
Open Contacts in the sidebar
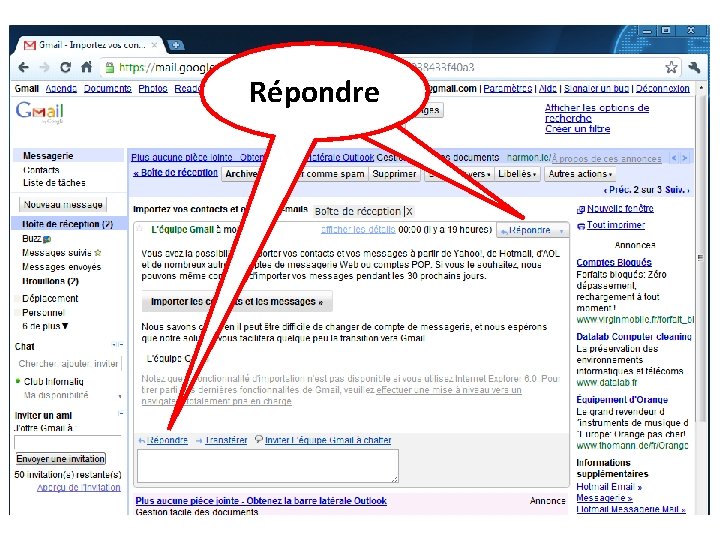click(41, 170)
